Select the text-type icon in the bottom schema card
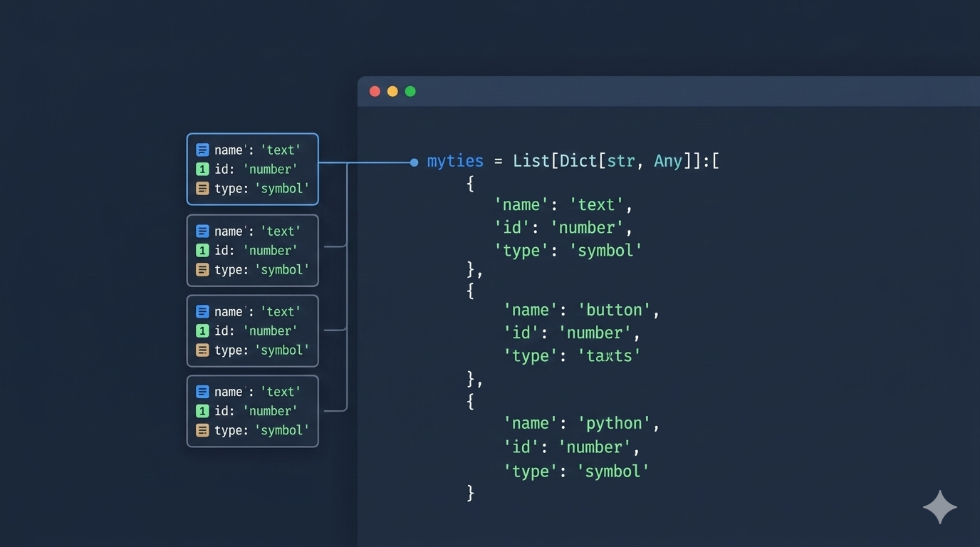Image resolution: width=980 pixels, height=547 pixels. point(202,392)
